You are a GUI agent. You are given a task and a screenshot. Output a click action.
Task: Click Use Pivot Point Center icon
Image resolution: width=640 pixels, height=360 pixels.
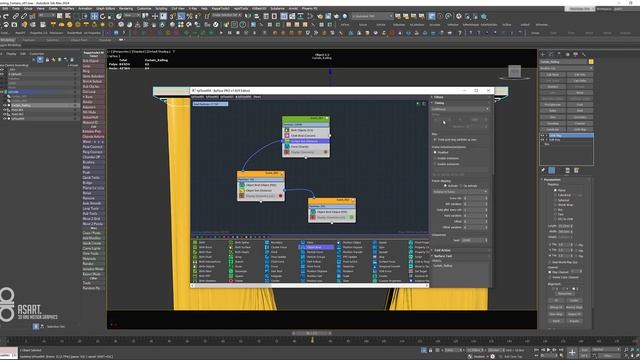click(x=145, y=16)
